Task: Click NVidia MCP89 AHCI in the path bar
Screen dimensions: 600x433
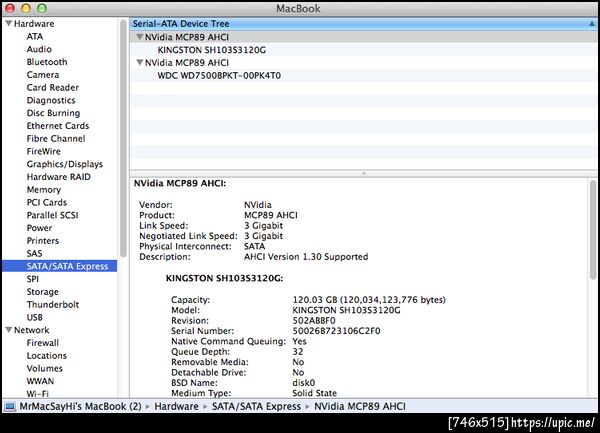Action: [360, 406]
